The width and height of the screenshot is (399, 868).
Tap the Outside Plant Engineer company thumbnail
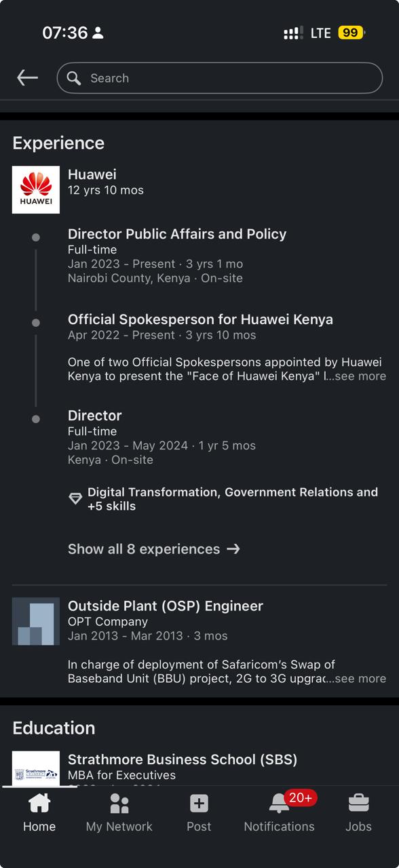click(x=35, y=621)
